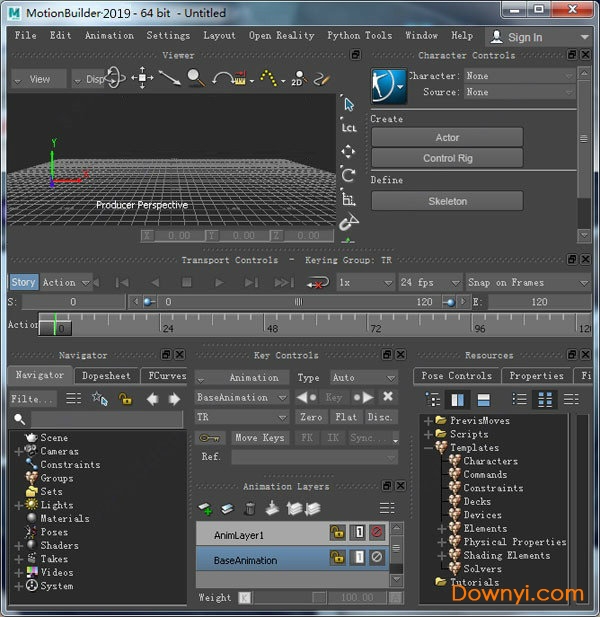Screen dimensions: 600x617
Task: Click the Flat tangent button
Action: click(346, 417)
